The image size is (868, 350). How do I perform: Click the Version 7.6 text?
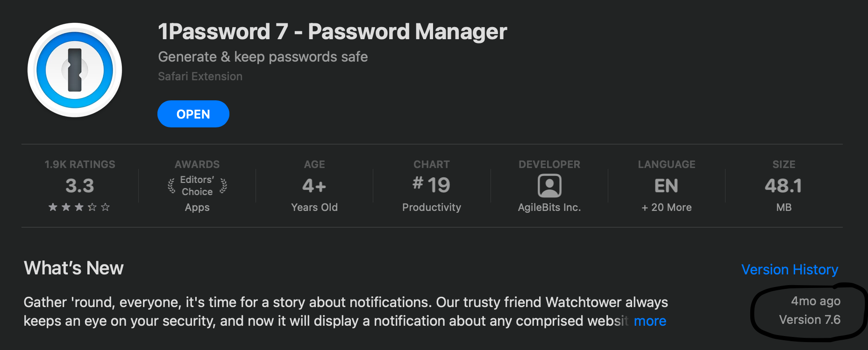coord(810,320)
